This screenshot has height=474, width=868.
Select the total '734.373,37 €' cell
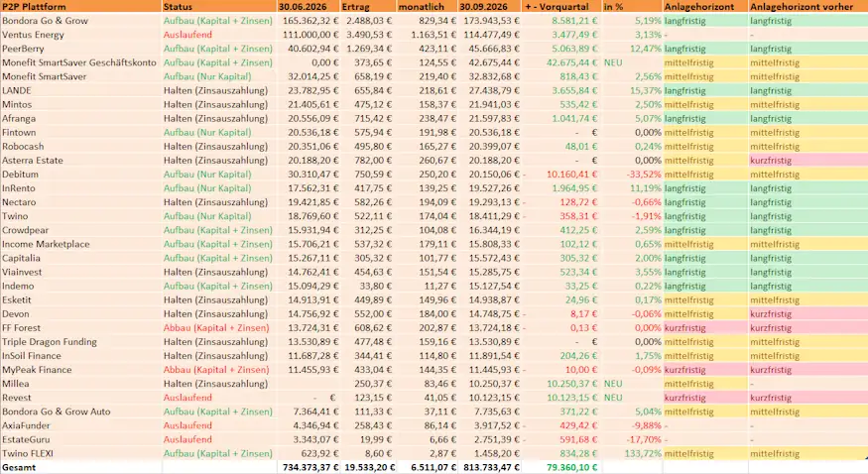coord(309,467)
